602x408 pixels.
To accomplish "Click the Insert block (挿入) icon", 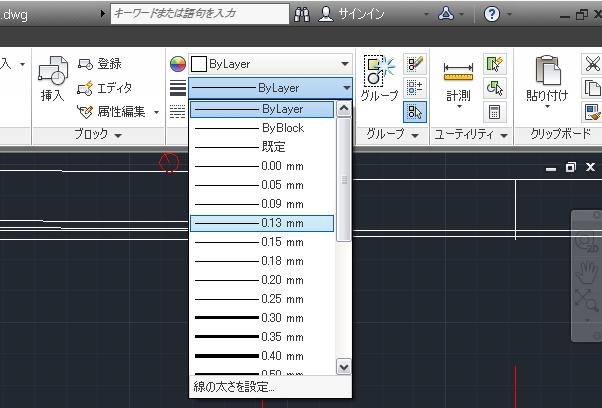I will pyautogui.click(x=53, y=71).
